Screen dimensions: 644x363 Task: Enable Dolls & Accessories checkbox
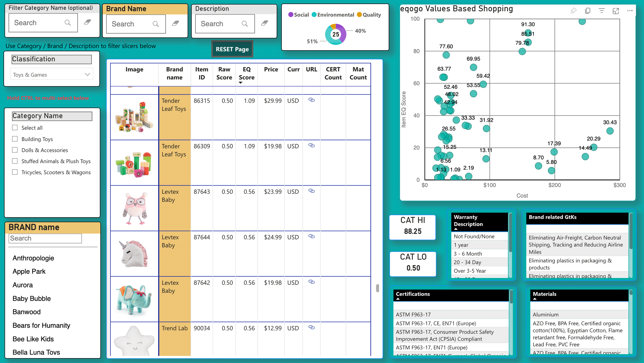click(15, 150)
